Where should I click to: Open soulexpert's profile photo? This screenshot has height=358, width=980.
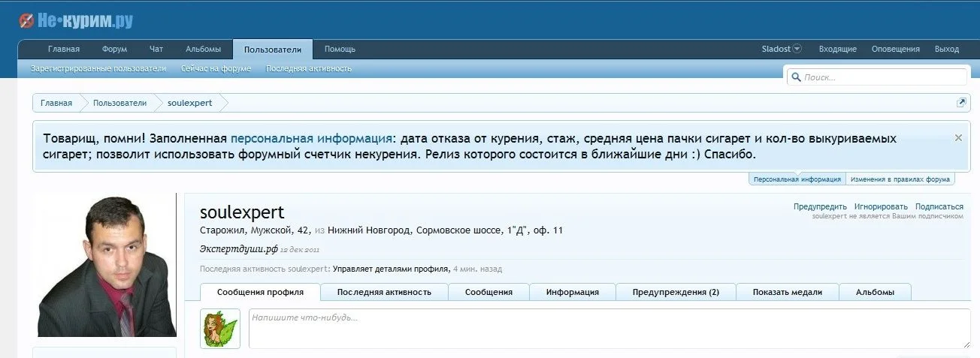point(105,265)
